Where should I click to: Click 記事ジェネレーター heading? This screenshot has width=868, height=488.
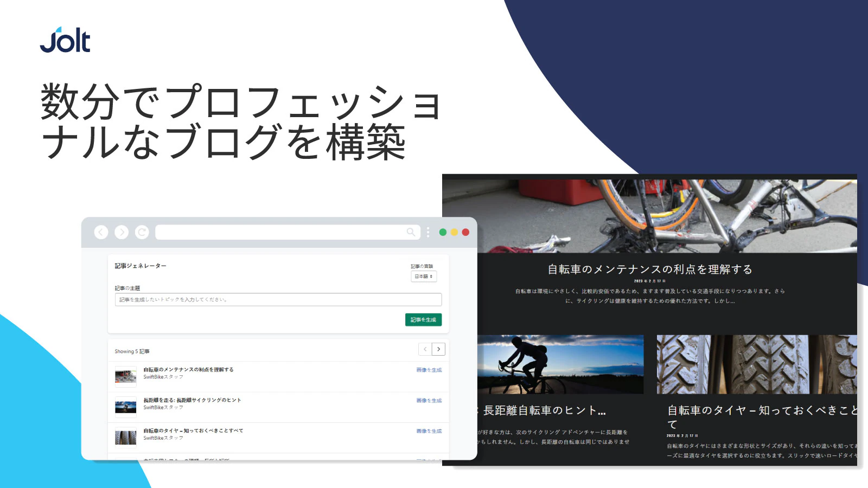point(141,266)
